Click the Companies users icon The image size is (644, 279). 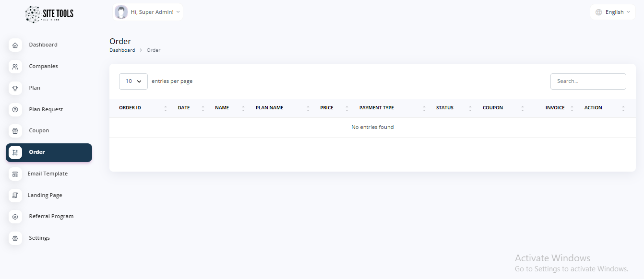click(x=15, y=67)
